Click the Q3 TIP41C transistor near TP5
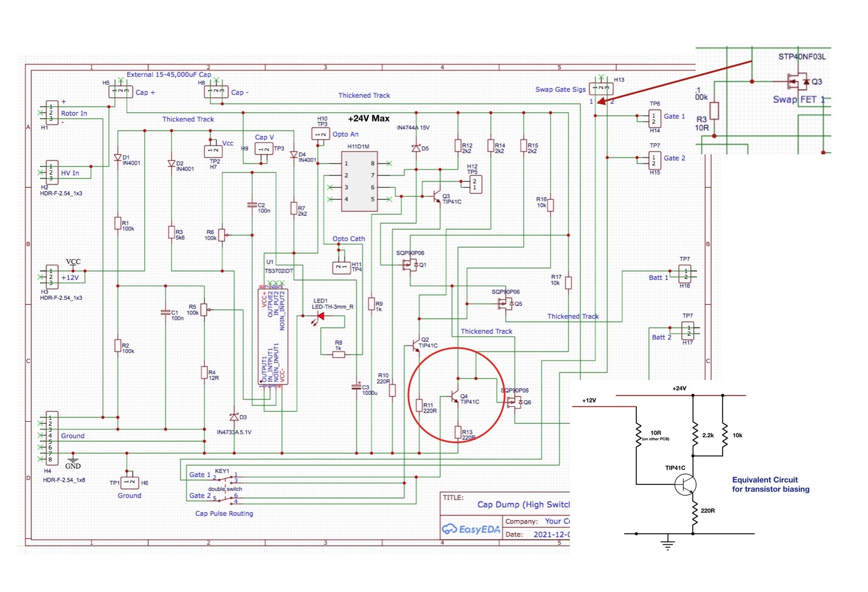 pyautogui.click(x=436, y=196)
